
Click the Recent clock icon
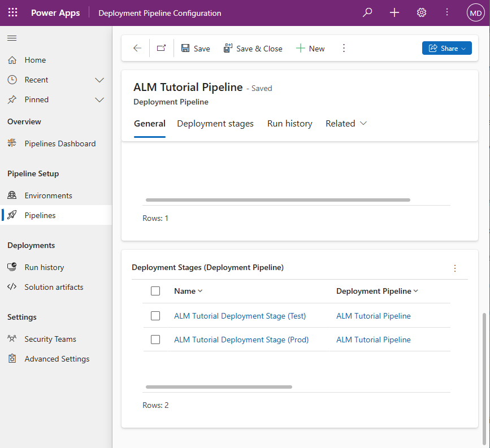(12, 80)
